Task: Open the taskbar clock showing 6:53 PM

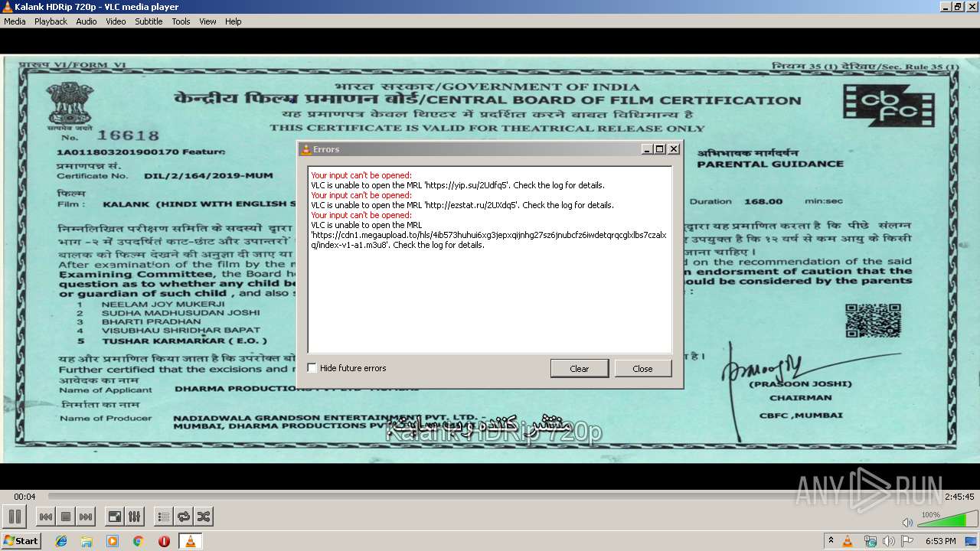Action: (x=941, y=541)
